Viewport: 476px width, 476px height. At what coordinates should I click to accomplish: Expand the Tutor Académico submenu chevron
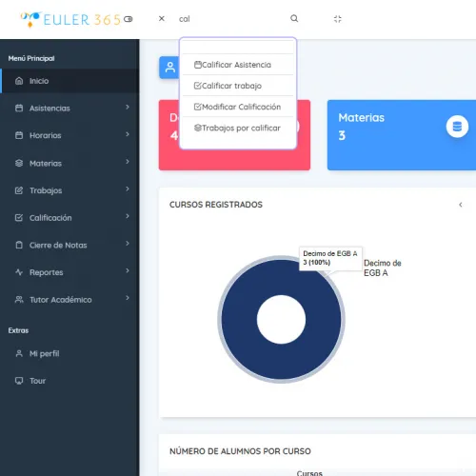(x=128, y=298)
